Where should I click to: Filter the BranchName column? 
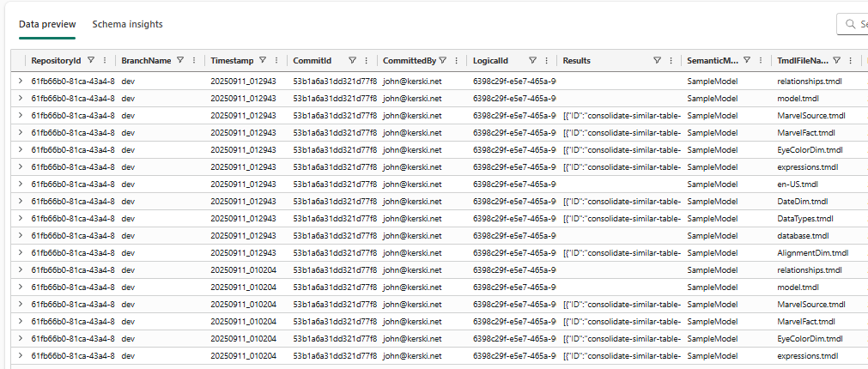pyautogui.click(x=180, y=61)
